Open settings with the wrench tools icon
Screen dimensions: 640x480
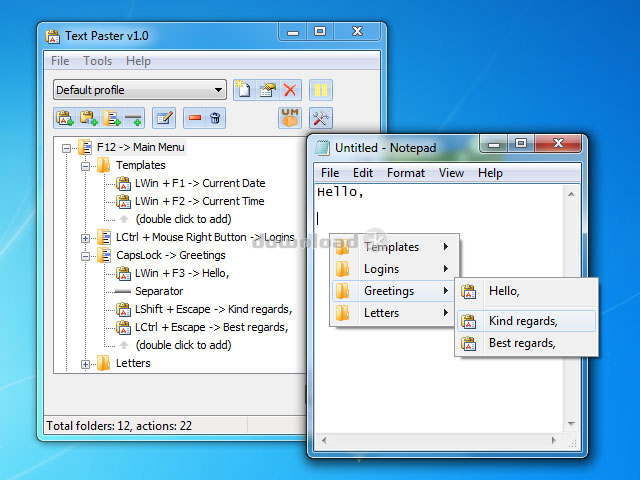(x=321, y=119)
